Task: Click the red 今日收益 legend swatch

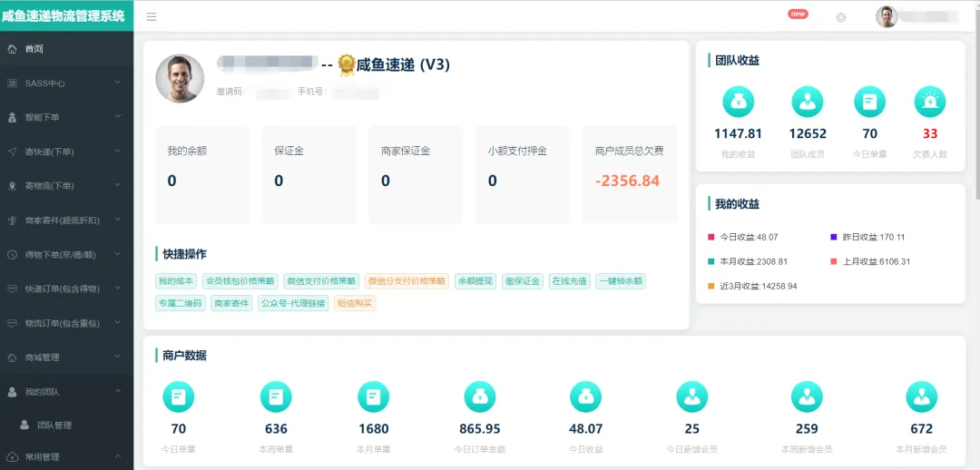Action: 710,237
